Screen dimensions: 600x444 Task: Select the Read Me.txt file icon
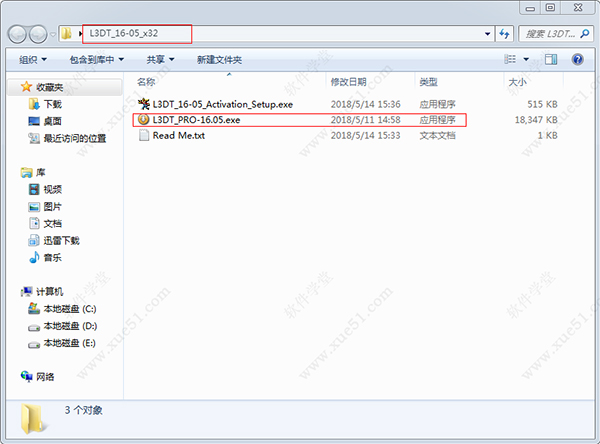[x=144, y=135]
